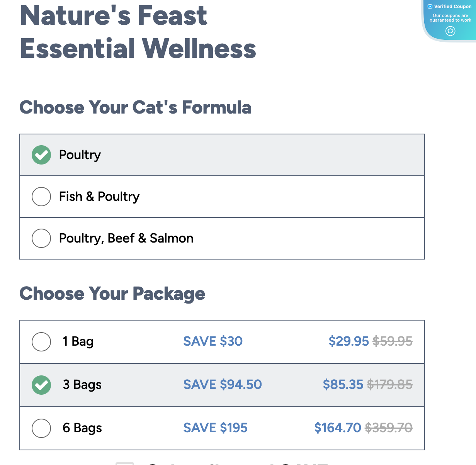Click the Choose Your Package heading
This screenshot has width=476, height=465.
[112, 294]
